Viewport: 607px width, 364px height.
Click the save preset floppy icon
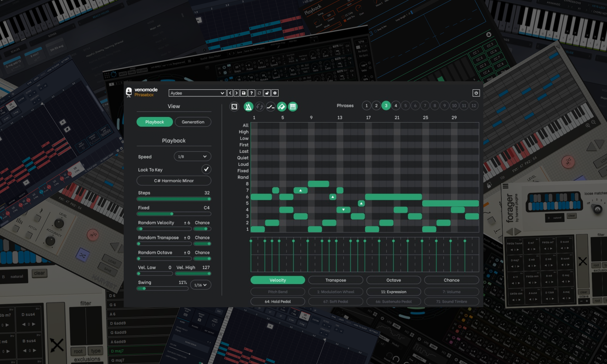244,93
